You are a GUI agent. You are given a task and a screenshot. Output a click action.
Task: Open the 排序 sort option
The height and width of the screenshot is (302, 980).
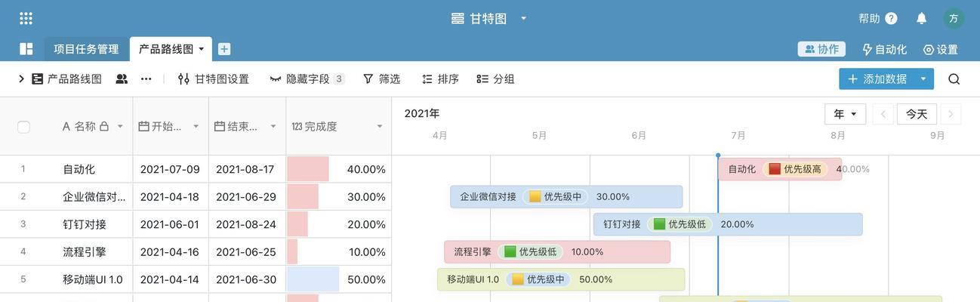point(440,79)
